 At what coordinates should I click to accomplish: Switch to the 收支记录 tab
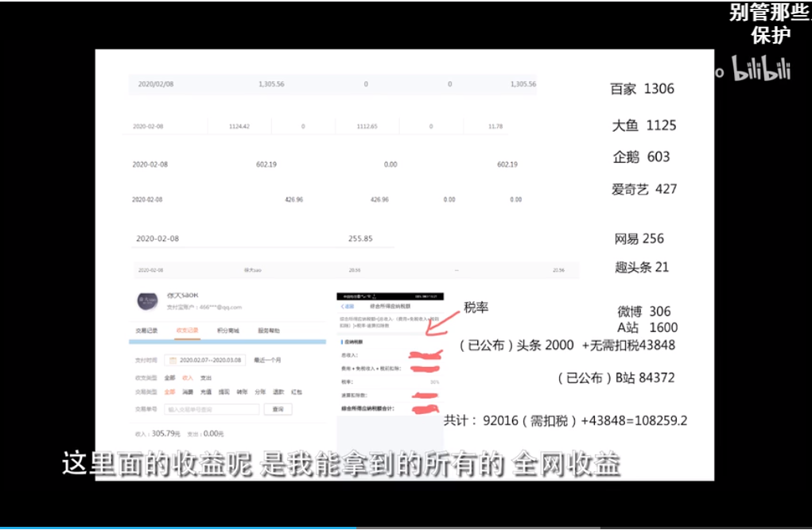pyautogui.click(x=187, y=331)
